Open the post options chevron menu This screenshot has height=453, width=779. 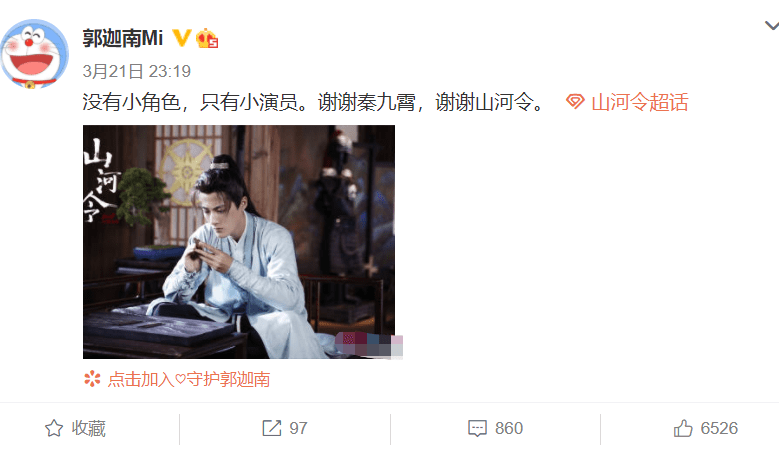[x=772, y=25]
